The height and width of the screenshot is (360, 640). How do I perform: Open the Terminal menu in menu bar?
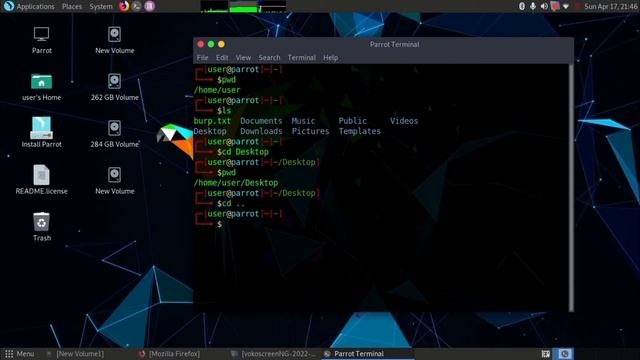point(301,58)
